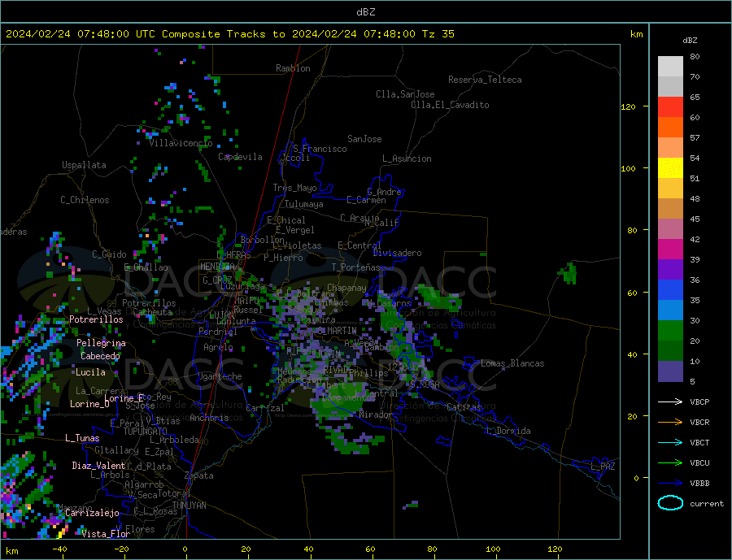Click the 'Reserva_Telteca' map label
This screenshot has width=732, height=560.
pos(485,80)
